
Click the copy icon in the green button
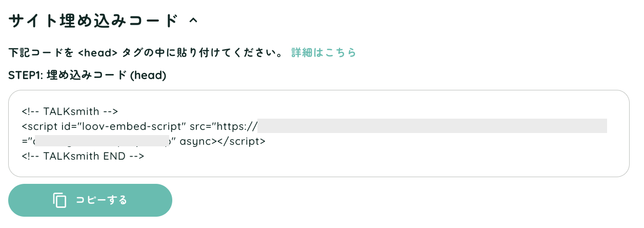(x=60, y=200)
